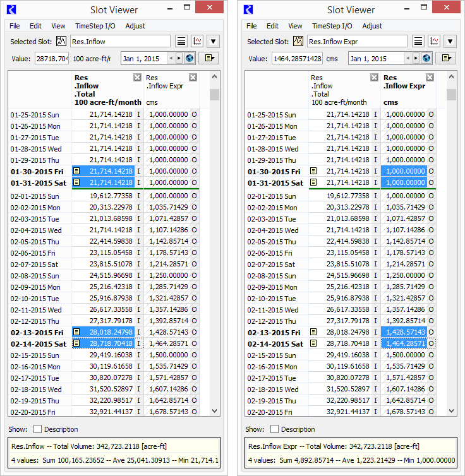Click the slot type icon beside Res.Inflow in left window
The height and width of the screenshot is (476, 465).
[x=61, y=41]
